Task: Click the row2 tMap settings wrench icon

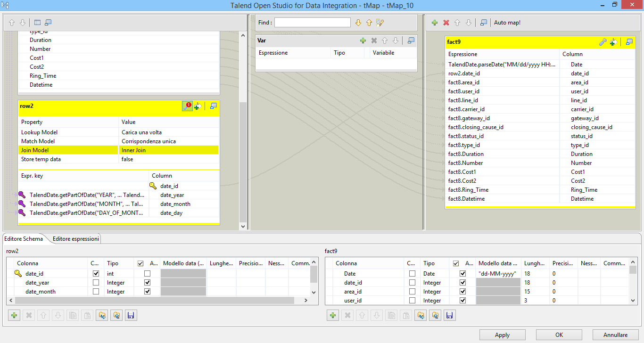Action: click(187, 106)
